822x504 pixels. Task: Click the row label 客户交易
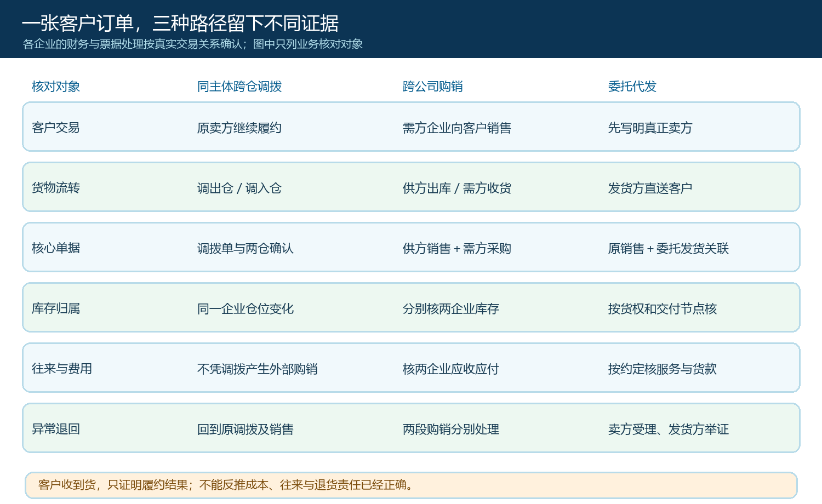coord(56,127)
